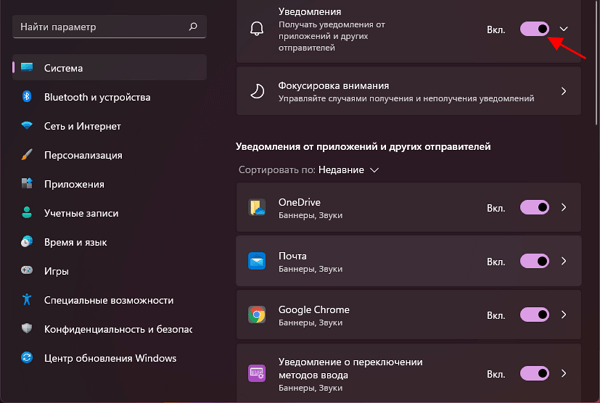Disable Почта notifications toggle
This screenshot has height=403, width=600.
(x=534, y=261)
